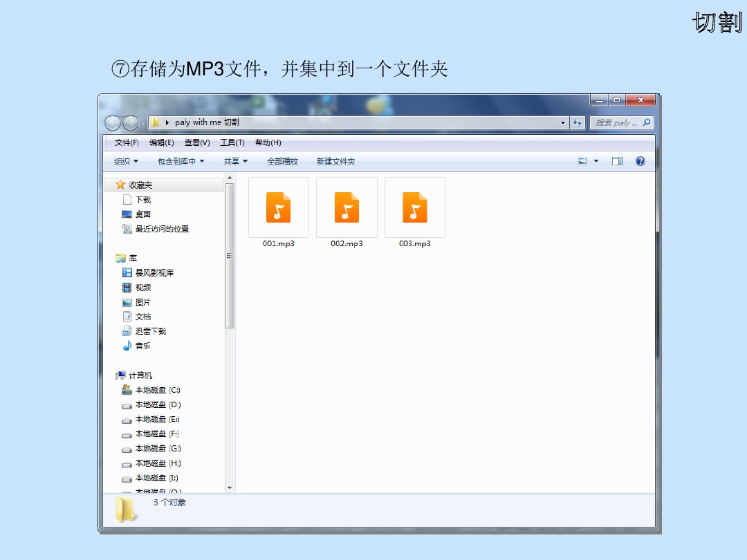Open the 001.mp3 audio file icon
The image size is (747, 560).
tap(278, 207)
